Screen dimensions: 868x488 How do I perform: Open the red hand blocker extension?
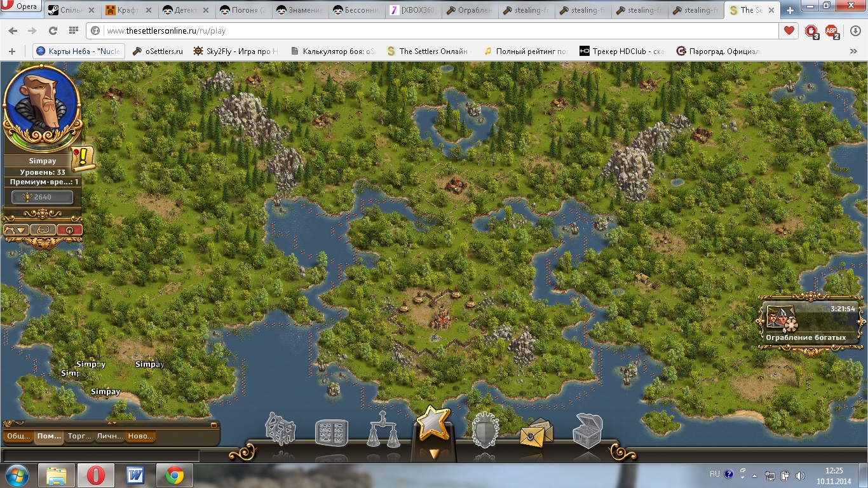click(x=811, y=30)
